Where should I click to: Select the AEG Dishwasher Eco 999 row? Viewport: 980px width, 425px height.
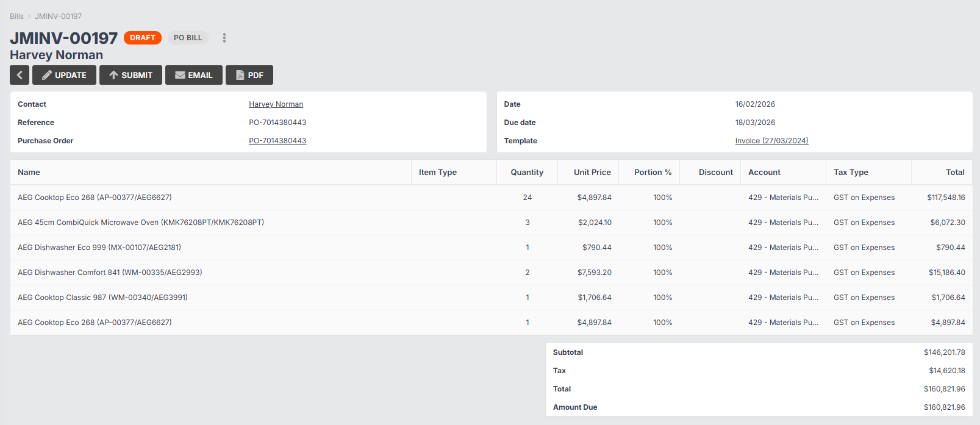(x=492, y=248)
